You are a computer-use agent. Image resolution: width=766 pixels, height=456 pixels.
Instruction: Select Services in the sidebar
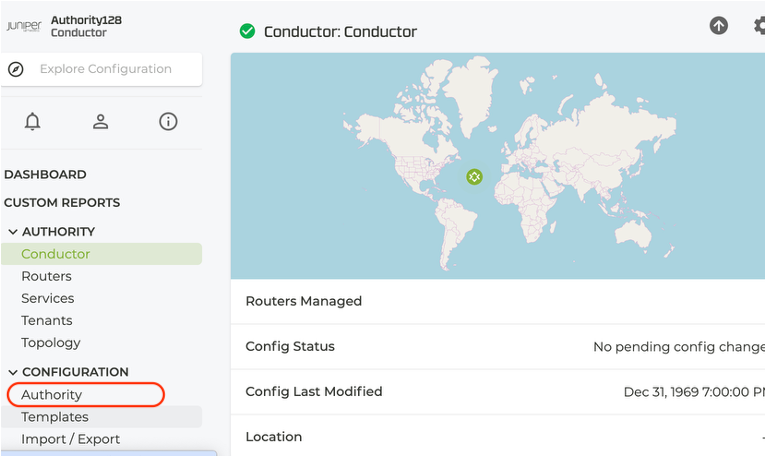(x=48, y=298)
